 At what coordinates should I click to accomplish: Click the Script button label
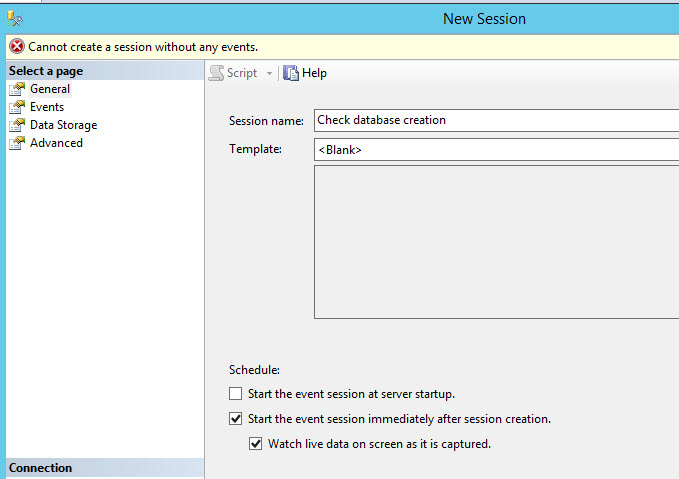242,73
